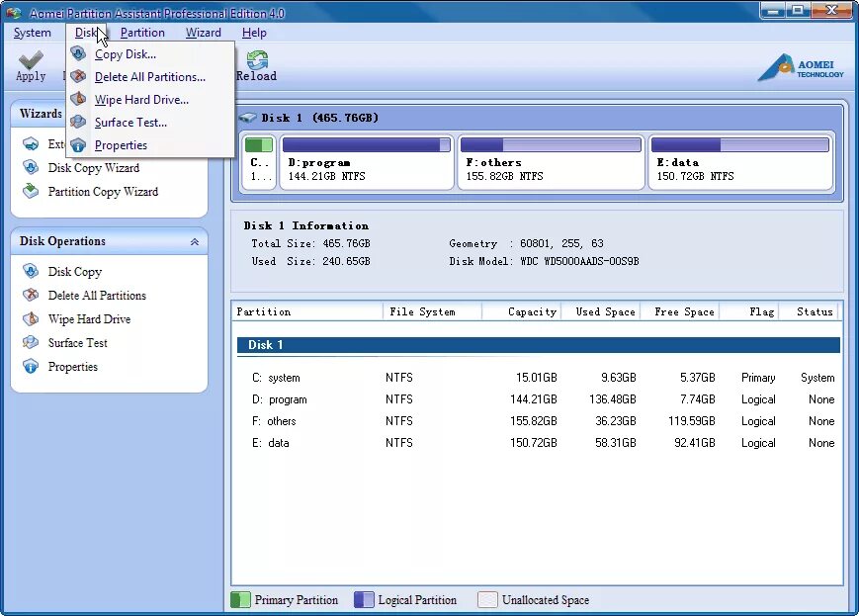Click the AOMEI Technology logo

[x=801, y=68]
